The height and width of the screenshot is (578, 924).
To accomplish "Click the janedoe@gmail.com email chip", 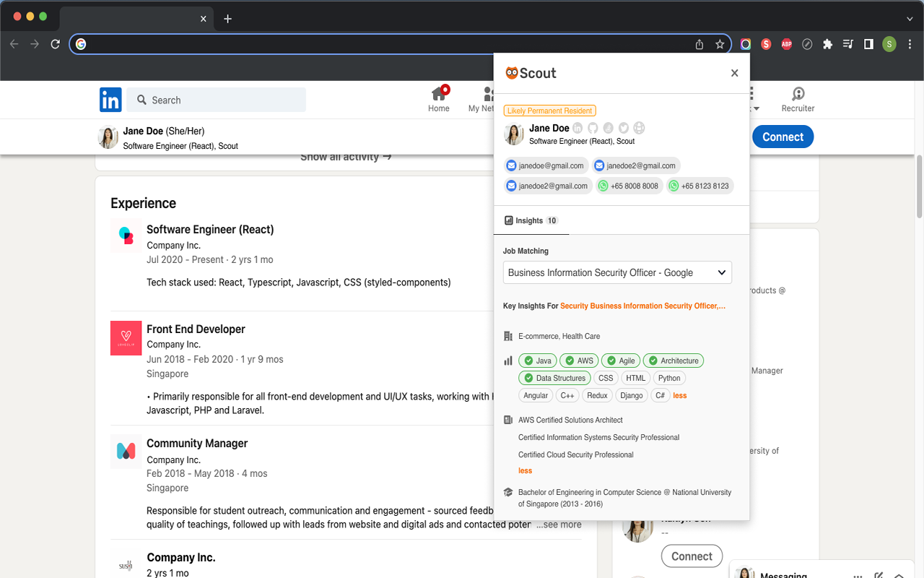I will click(546, 165).
